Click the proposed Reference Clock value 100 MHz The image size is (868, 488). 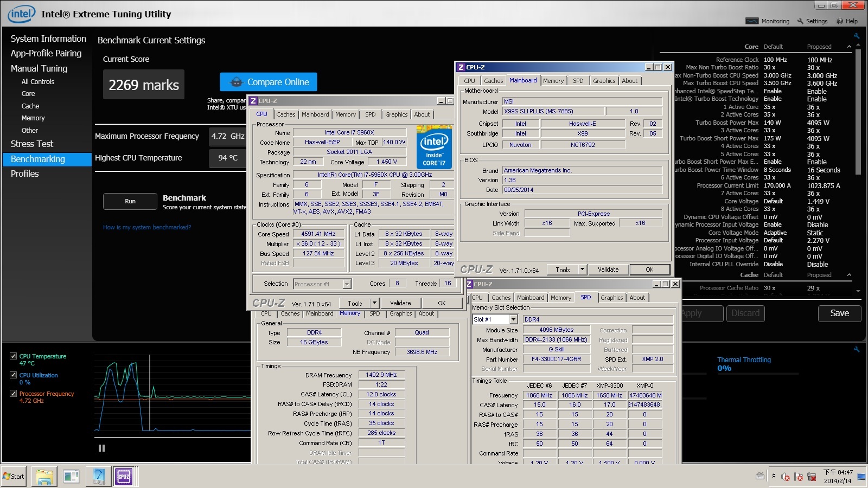pyautogui.click(x=819, y=60)
